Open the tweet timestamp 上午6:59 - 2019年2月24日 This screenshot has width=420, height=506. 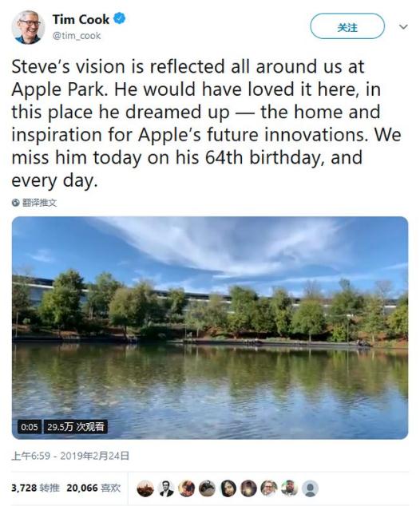coord(70,456)
